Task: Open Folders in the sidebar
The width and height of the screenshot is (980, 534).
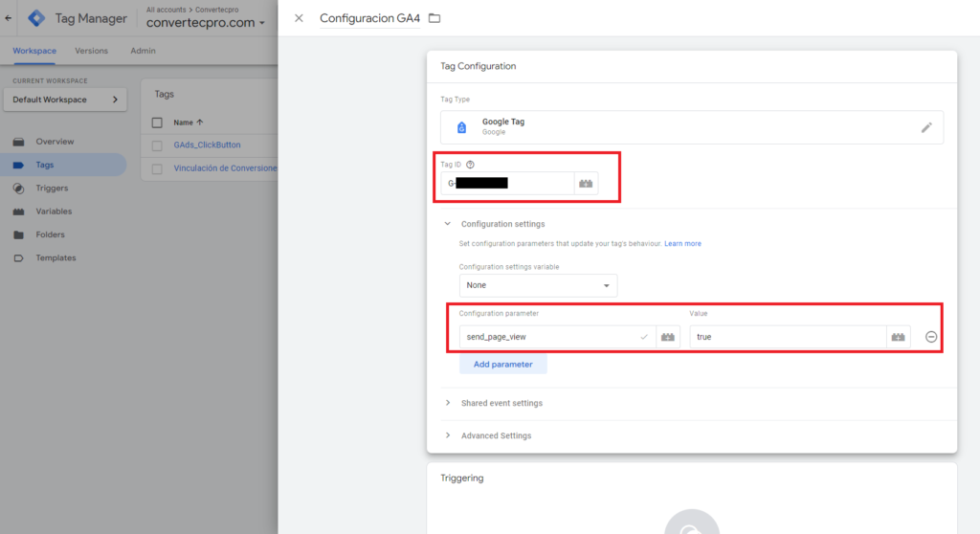Action: [50, 234]
